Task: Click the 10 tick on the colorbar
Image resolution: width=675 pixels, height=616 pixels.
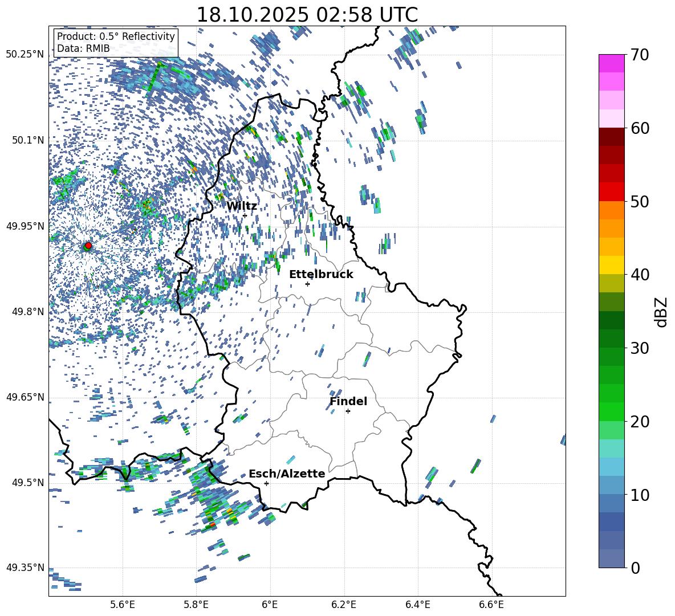Action: [640, 495]
